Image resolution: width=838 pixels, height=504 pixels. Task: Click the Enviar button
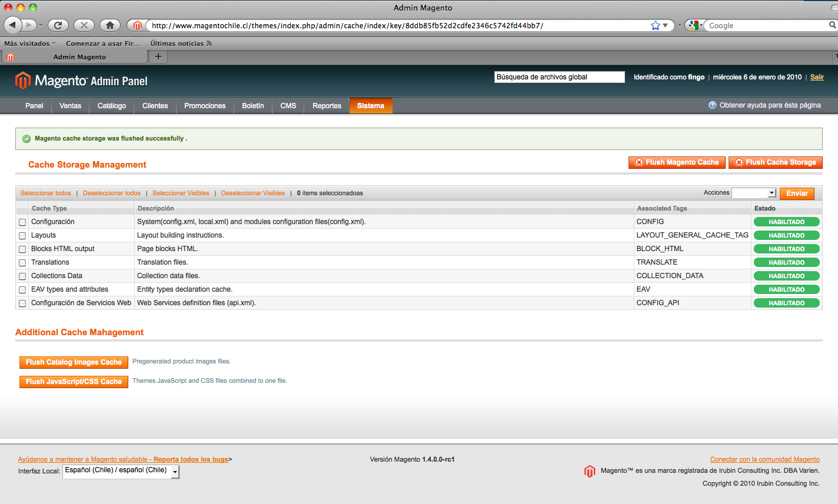click(797, 193)
